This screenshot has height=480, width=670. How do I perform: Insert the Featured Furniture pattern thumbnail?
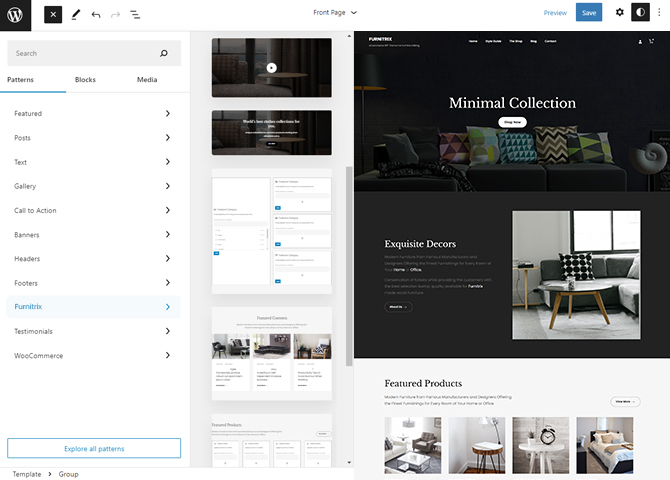(271, 352)
